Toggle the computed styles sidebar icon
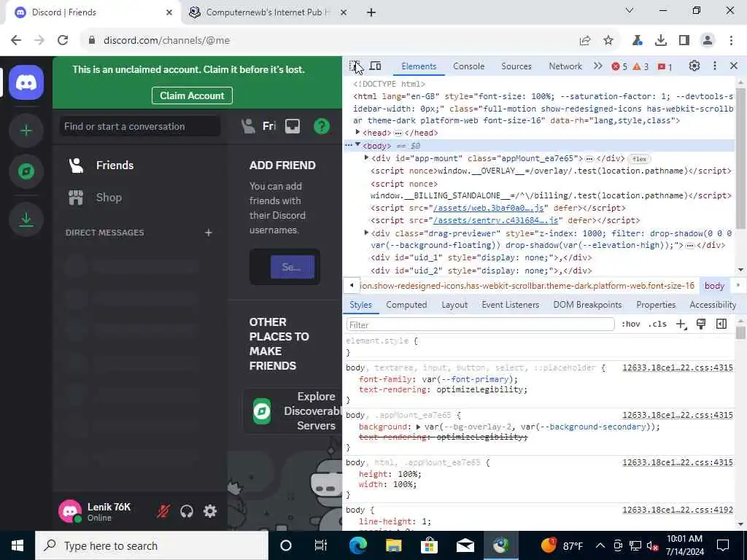Screen dimensions: 747x560 721,324
